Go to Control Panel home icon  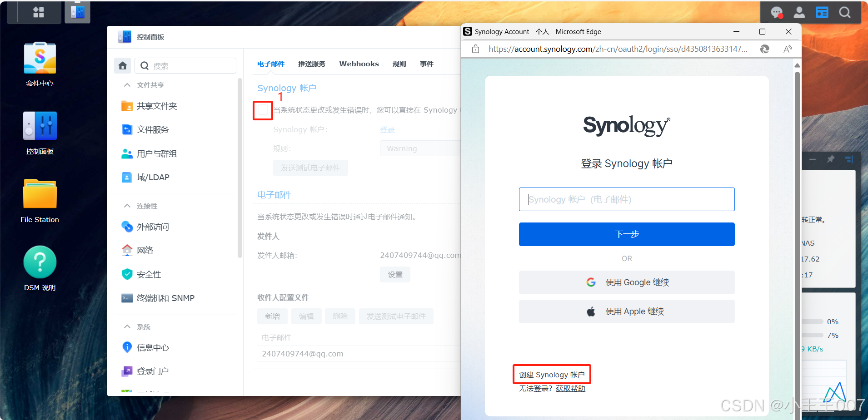point(123,66)
